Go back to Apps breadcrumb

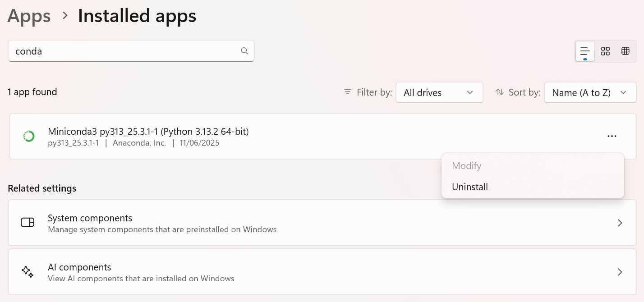[29, 16]
